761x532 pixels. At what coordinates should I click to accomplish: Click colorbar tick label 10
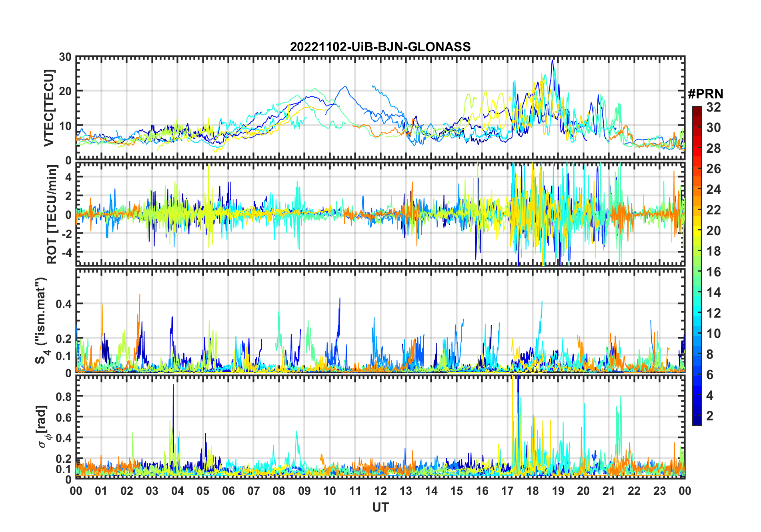tap(713, 334)
